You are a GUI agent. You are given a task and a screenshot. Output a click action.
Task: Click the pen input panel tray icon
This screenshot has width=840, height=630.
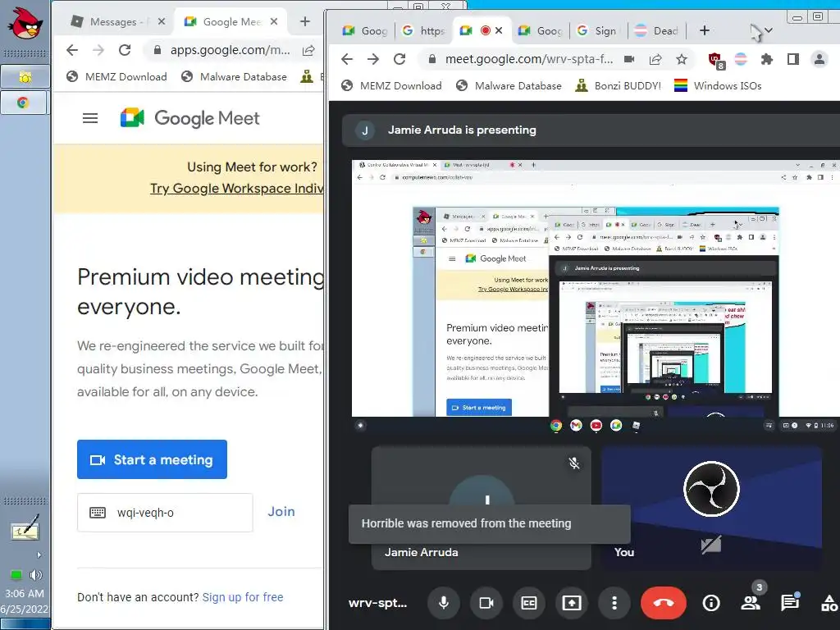tap(25, 529)
